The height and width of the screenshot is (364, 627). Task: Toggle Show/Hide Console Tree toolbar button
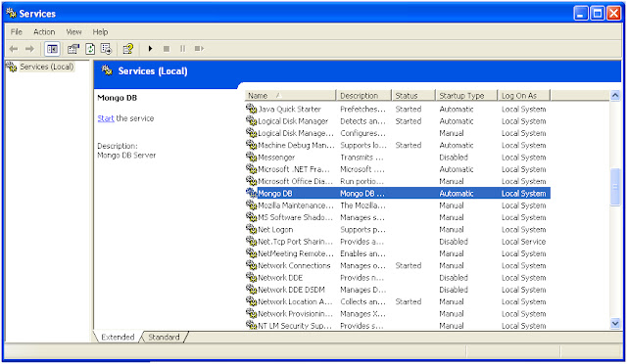coord(52,49)
